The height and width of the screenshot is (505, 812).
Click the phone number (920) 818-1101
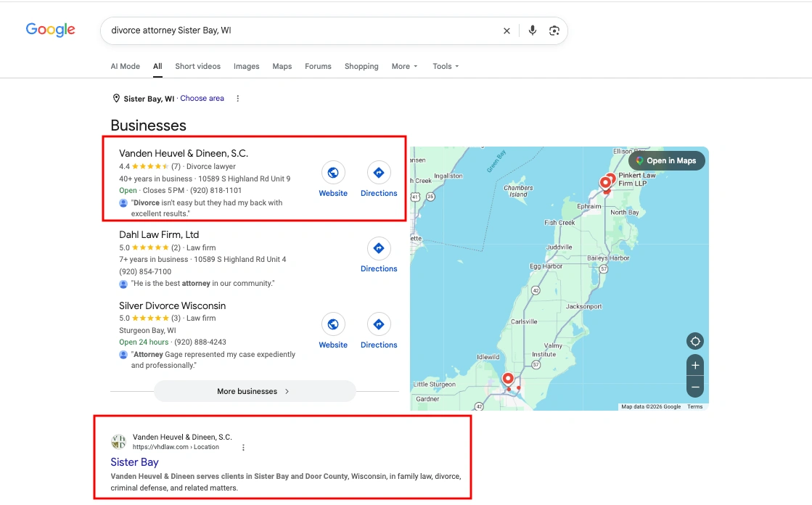[216, 190]
